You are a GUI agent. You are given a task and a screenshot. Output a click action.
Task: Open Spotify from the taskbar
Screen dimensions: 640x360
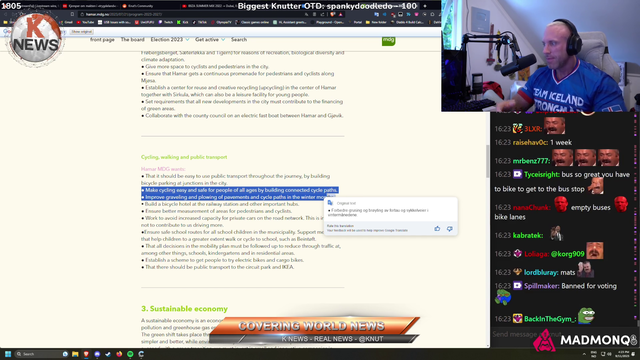[130, 354]
